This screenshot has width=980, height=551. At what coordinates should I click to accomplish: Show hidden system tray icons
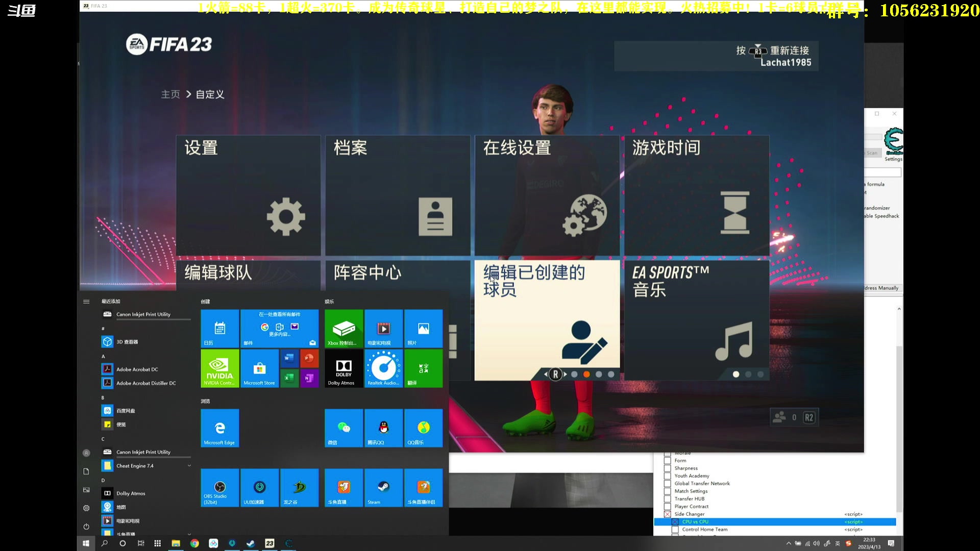coord(789,543)
